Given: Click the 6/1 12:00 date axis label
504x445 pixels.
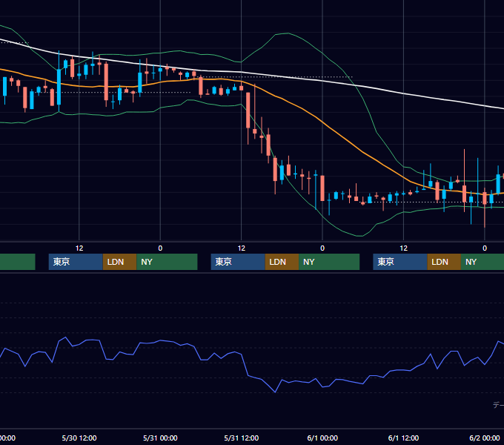Looking at the screenshot, I should click(x=403, y=438).
